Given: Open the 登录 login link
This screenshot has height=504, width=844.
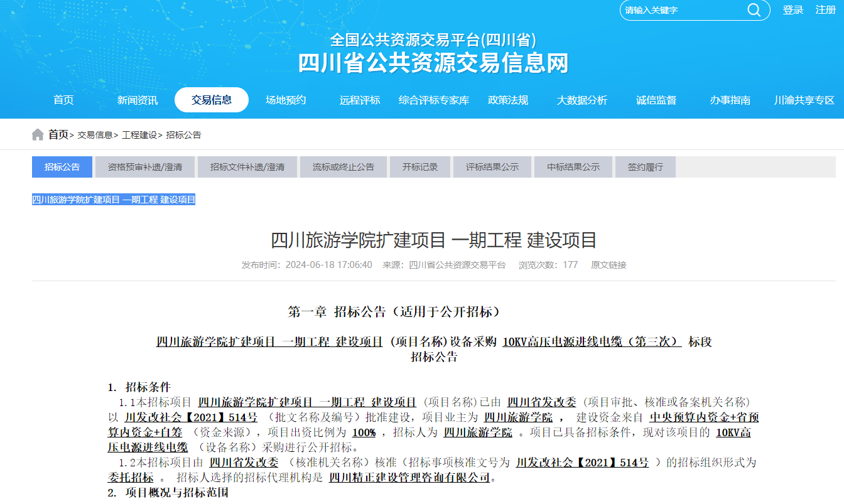Looking at the screenshot, I should coord(793,10).
